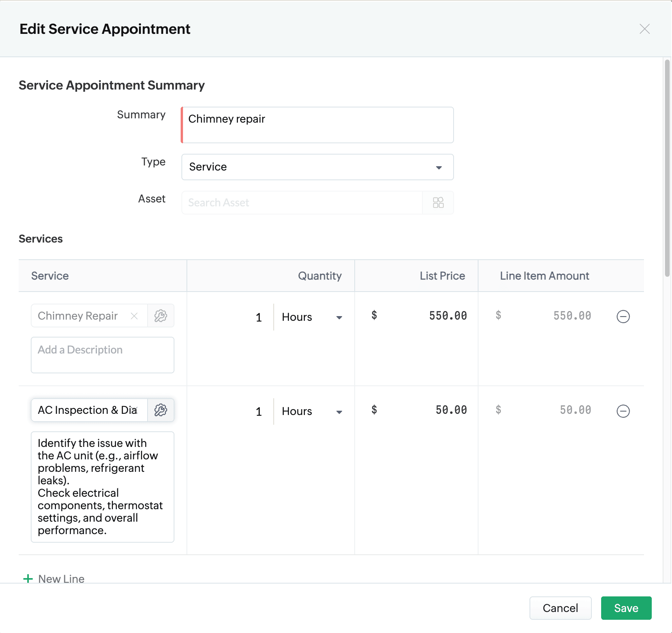Focus the Search Asset input field
Image resolution: width=672 pixels, height=633 pixels.
[x=302, y=202]
